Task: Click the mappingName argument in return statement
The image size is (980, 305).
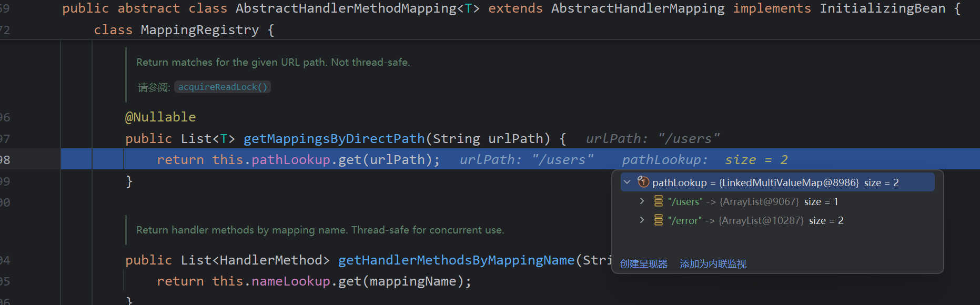Action: click(413, 281)
